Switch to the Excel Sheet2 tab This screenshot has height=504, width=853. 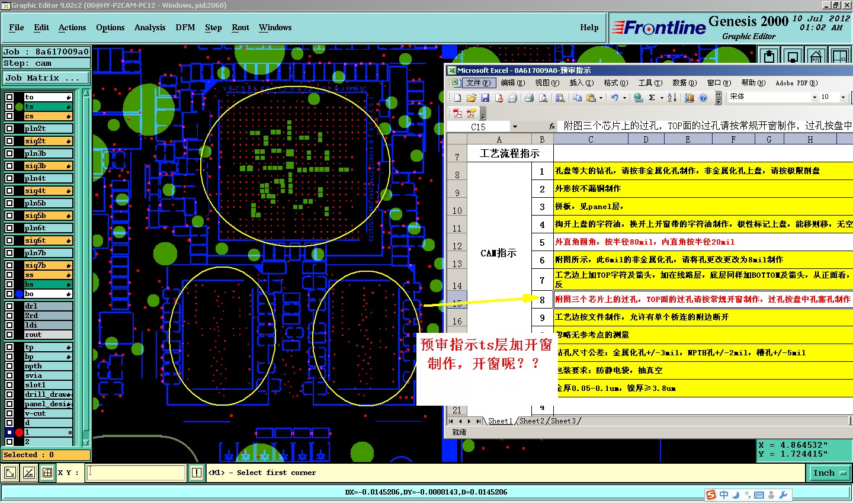pyautogui.click(x=532, y=421)
